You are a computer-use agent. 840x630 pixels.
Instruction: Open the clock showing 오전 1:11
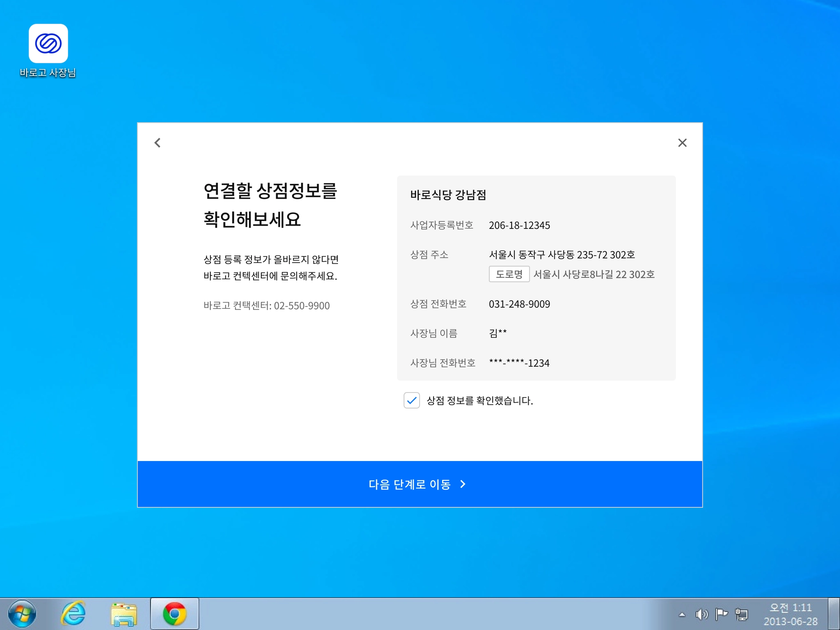click(790, 614)
